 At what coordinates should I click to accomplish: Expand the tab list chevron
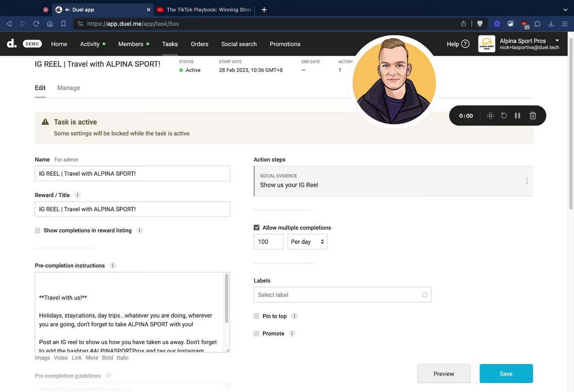click(x=565, y=9)
